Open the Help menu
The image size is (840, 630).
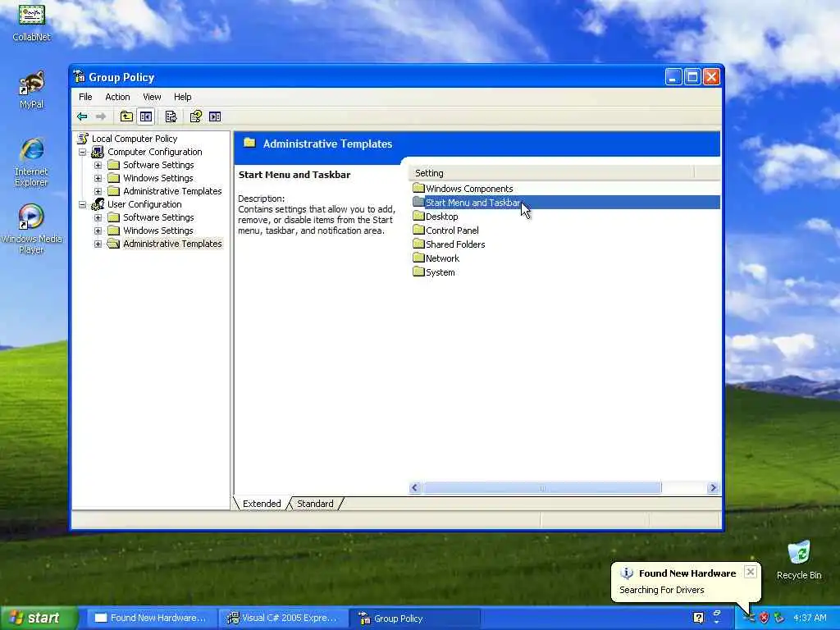pos(182,97)
